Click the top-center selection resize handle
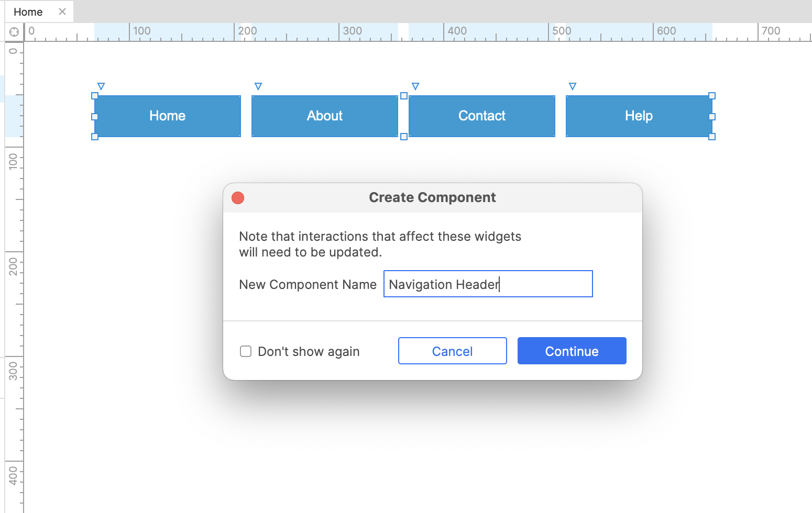The height and width of the screenshot is (513, 812). [404, 96]
